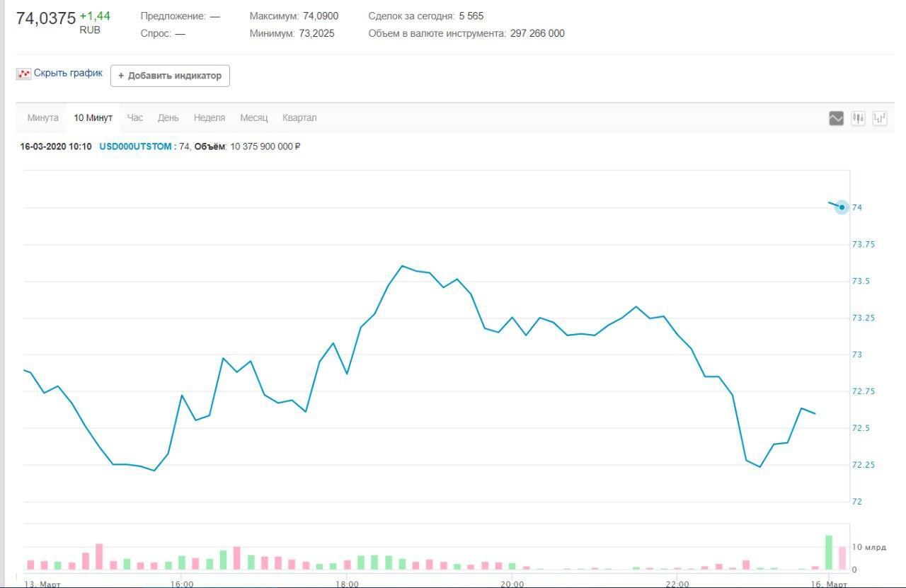Click the RUB currency label
The width and height of the screenshot is (906, 588).
[90, 30]
